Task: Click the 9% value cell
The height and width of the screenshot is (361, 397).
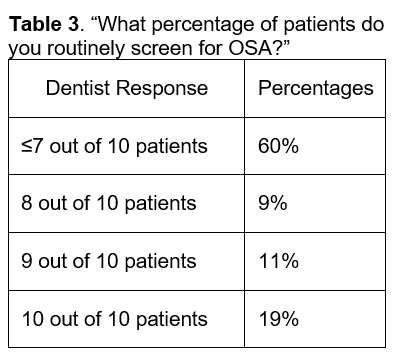Action: 315,203
